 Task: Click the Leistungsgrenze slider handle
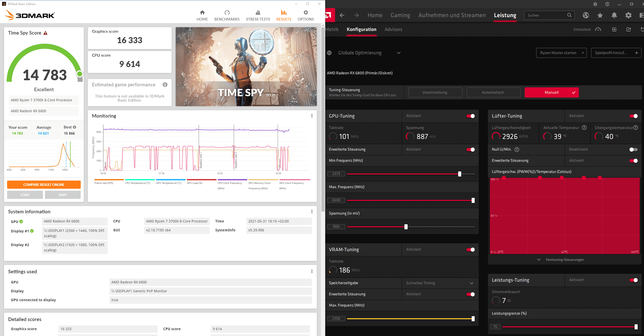point(636,327)
